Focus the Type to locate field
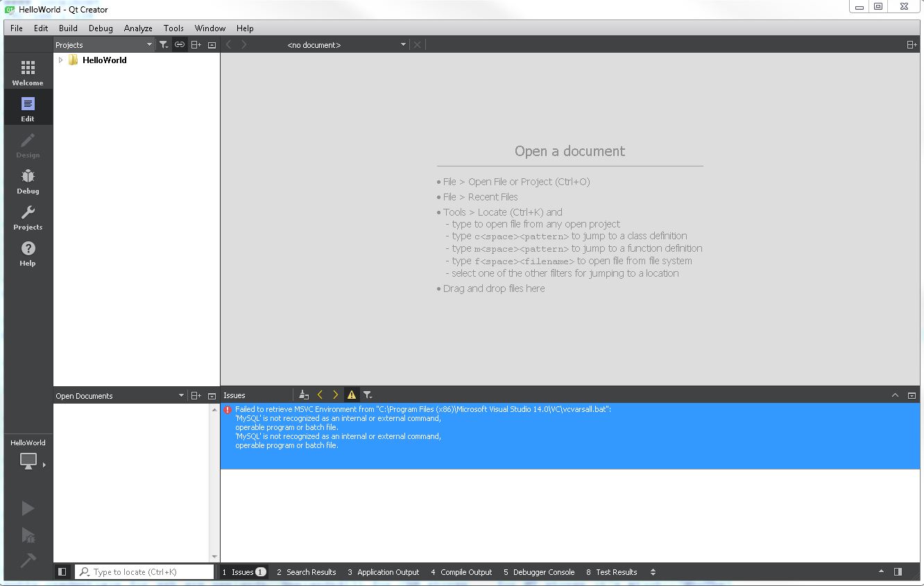 tap(144, 572)
